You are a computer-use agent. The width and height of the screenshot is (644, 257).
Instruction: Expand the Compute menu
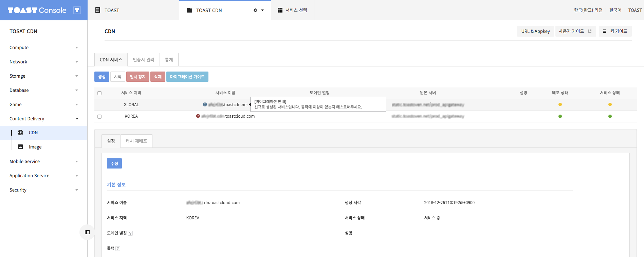point(43,47)
